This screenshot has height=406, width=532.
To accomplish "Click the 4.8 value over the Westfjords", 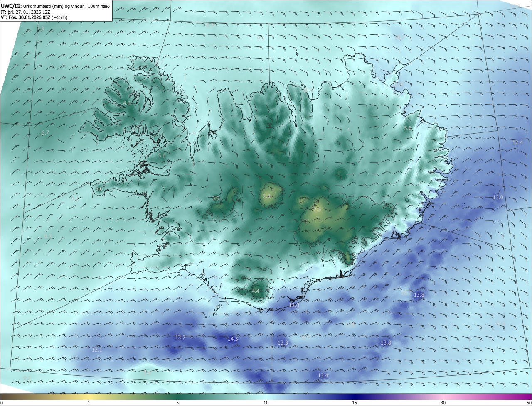I will (127, 103).
